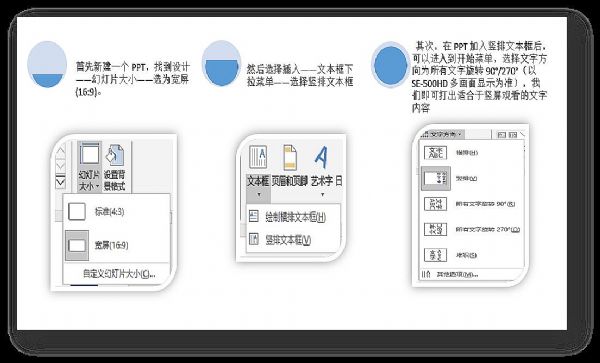
Task: Select the rotate all text 270° icon
Action: pyautogui.click(x=435, y=230)
